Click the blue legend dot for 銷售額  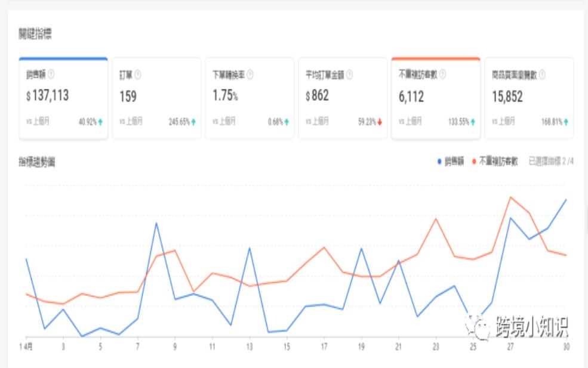click(x=439, y=162)
